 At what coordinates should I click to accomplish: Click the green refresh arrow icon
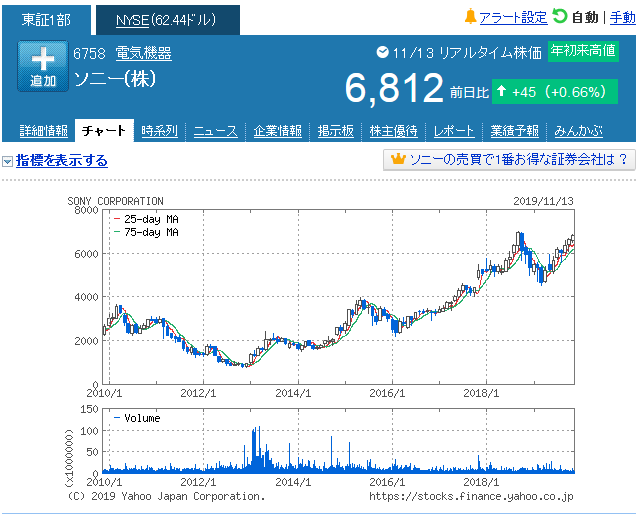tap(560, 16)
